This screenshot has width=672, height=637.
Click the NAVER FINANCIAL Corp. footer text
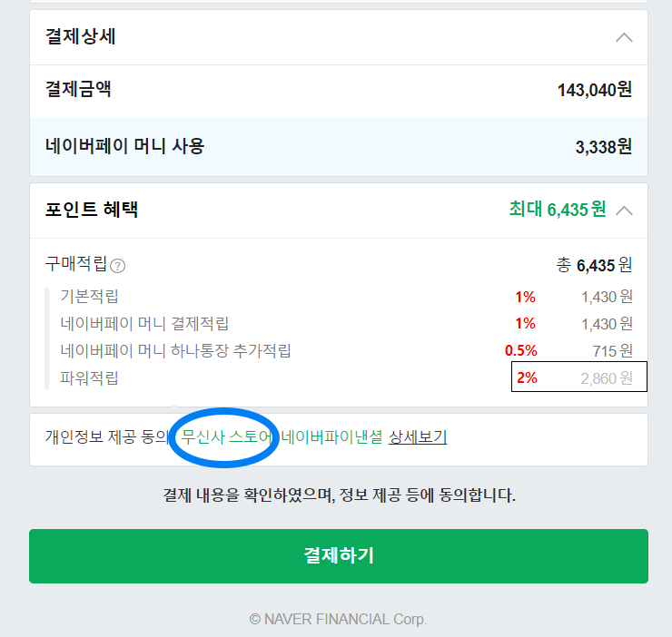[338, 619]
